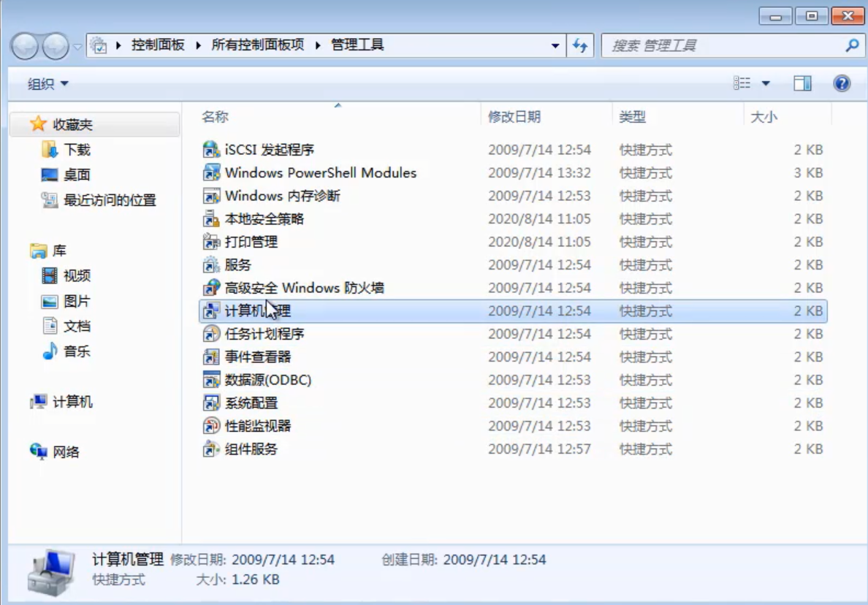Open 音乐 library in navigation pane

[x=77, y=351]
